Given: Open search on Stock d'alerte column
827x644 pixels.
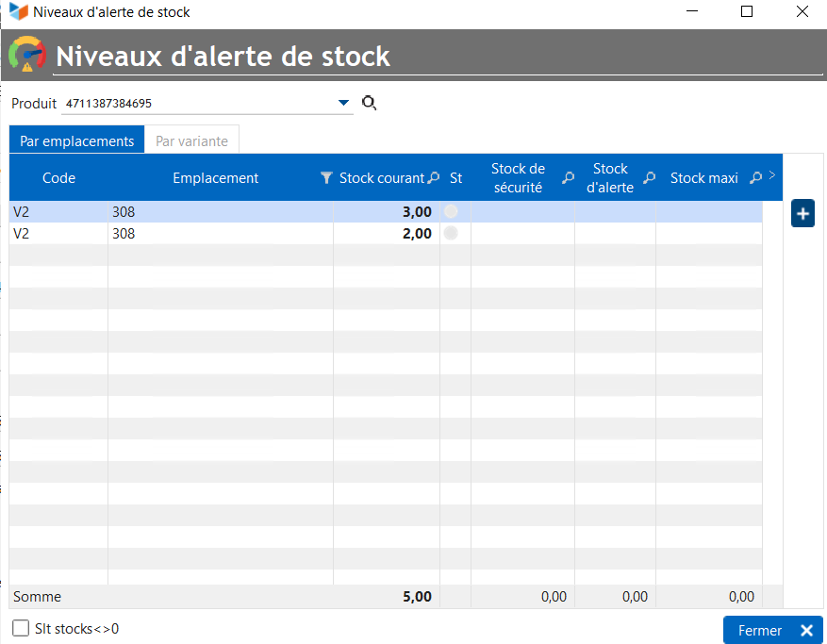Looking at the screenshot, I should click(650, 177).
